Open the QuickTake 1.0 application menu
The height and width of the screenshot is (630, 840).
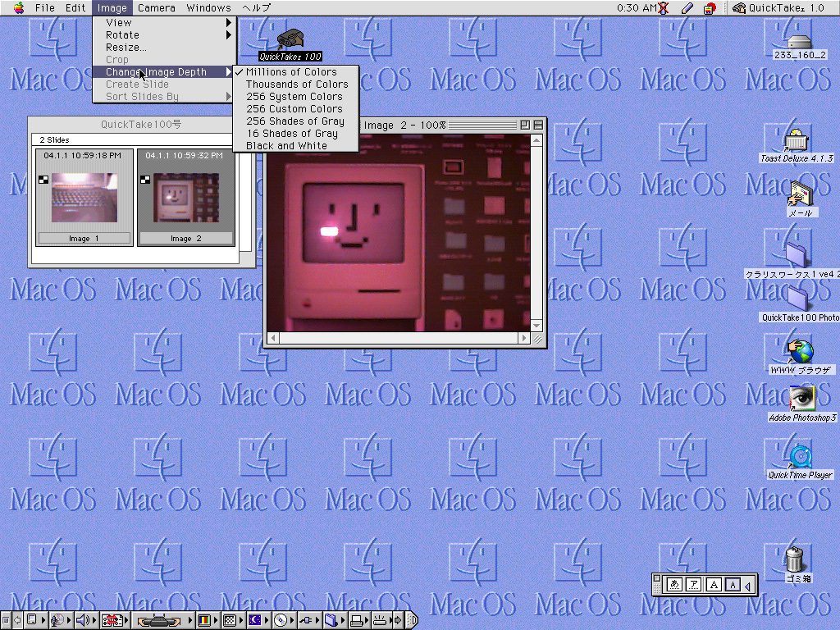pyautogui.click(x=778, y=8)
